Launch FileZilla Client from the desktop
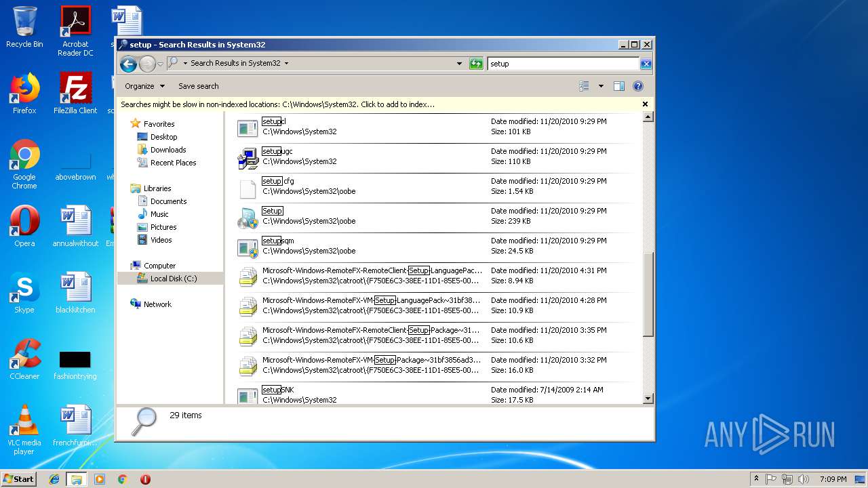The width and height of the screenshot is (868, 488). (75, 94)
